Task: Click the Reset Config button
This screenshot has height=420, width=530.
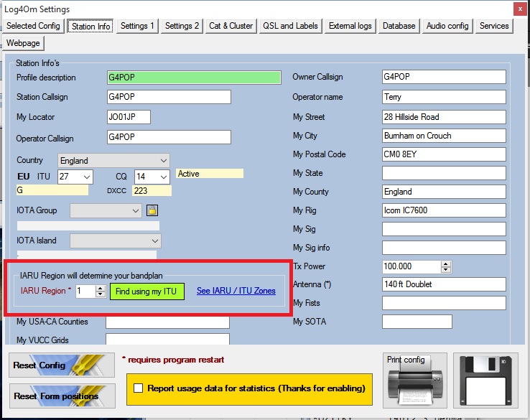Action: [62, 365]
